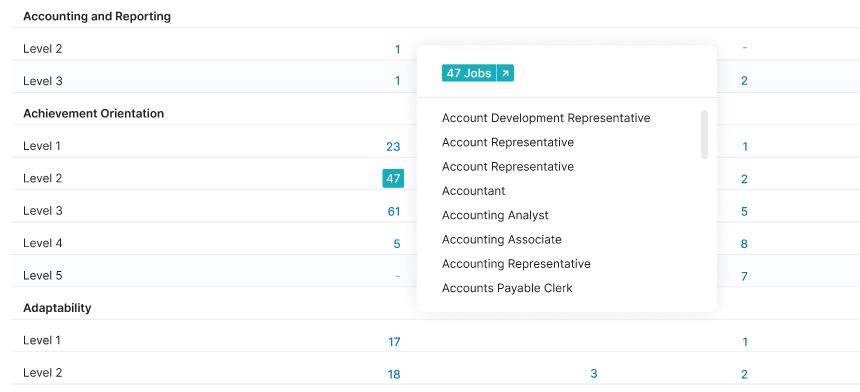Open the right-column 1 count for Achievement Level 1
This screenshot has height=392, width=860.
[744, 146]
